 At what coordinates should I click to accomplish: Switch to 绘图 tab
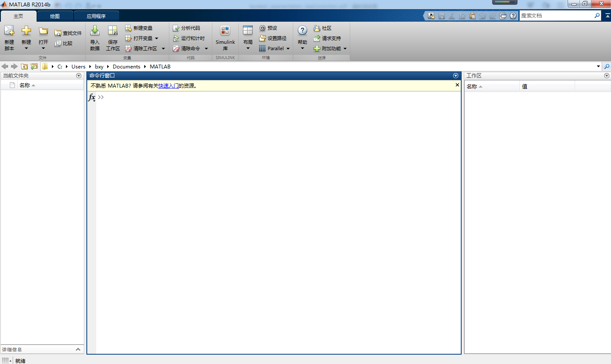coord(55,16)
